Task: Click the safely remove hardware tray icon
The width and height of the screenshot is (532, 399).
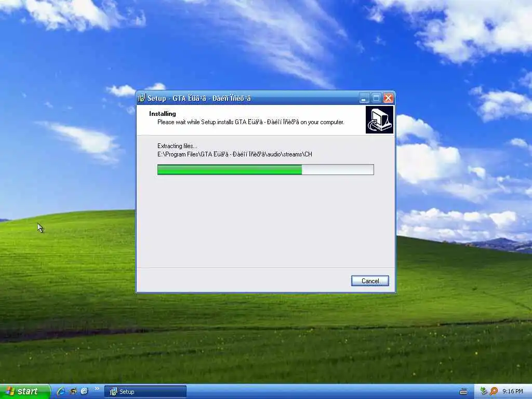Action: click(484, 391)
